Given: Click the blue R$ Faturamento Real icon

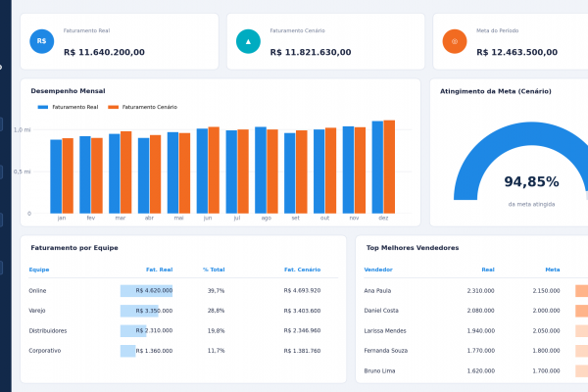Looking at the screenshot, I should (x=41, y=41).
